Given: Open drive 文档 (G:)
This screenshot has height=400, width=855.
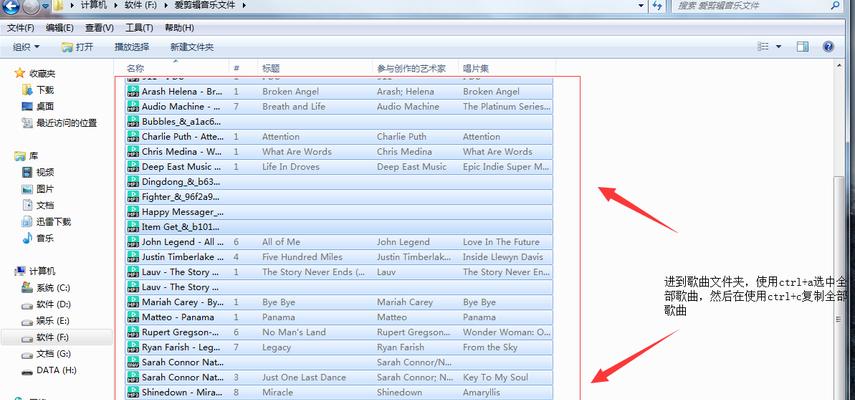Looking at the screenshot, I should [x=46, y=354].
